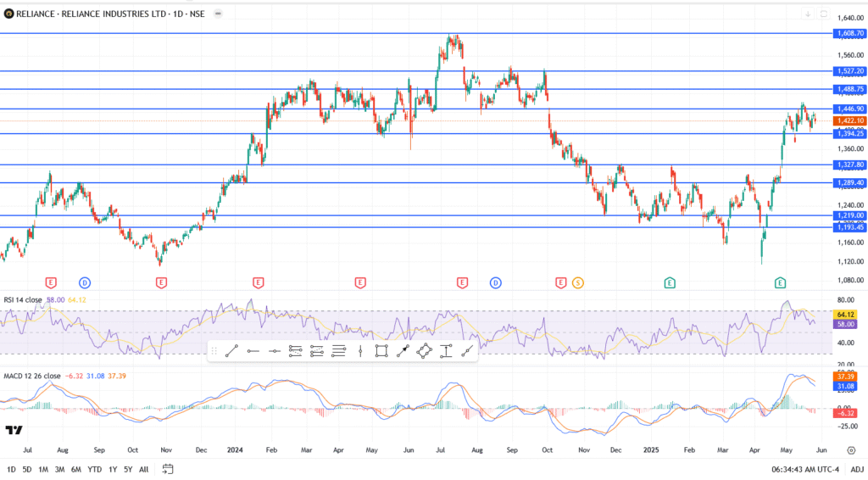This screenshot has width=868, height=480.
Task: Select the horizontal ray tool
Action: [253, 350]
